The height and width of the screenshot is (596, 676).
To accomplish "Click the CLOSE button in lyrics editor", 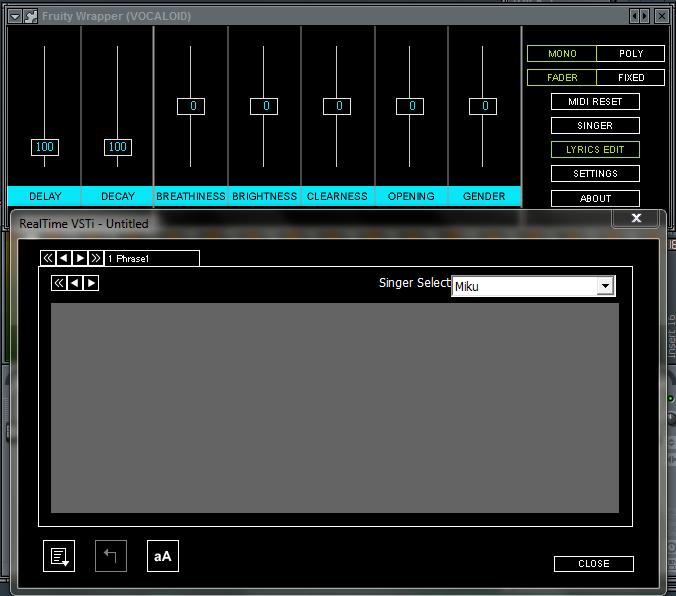I will 594,564.
